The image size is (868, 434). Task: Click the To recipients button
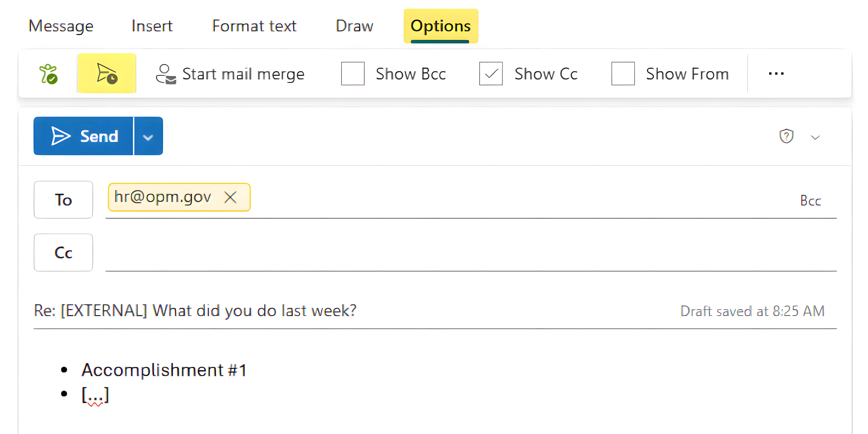(63, 200)
